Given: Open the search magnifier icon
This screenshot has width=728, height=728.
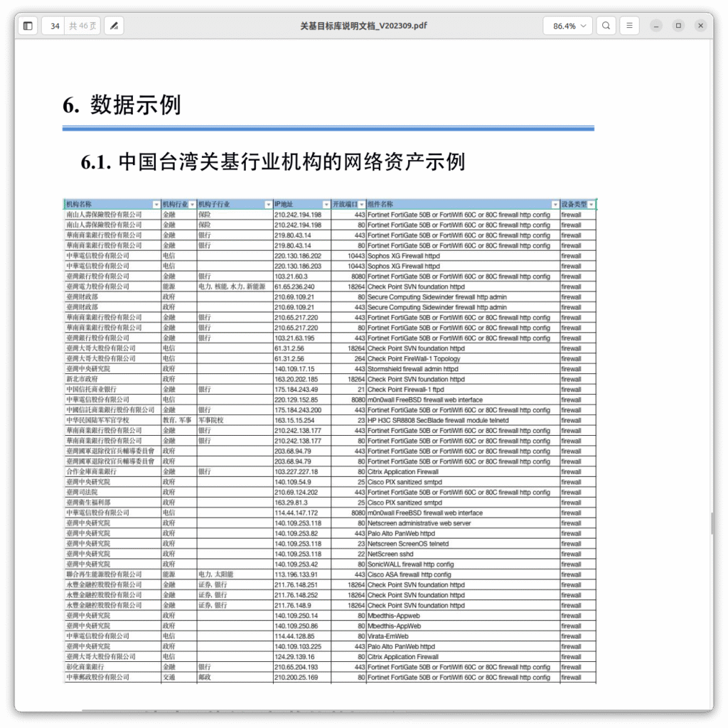Looking at the screenshot, I should point(606,26).
